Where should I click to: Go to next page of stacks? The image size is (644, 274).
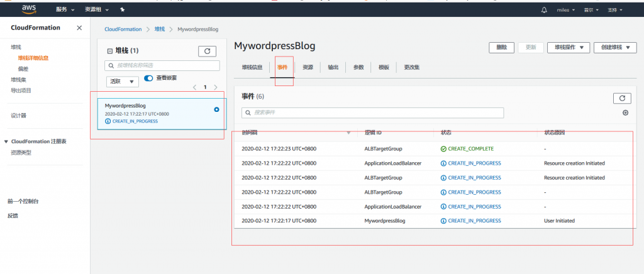pos(216,87)
